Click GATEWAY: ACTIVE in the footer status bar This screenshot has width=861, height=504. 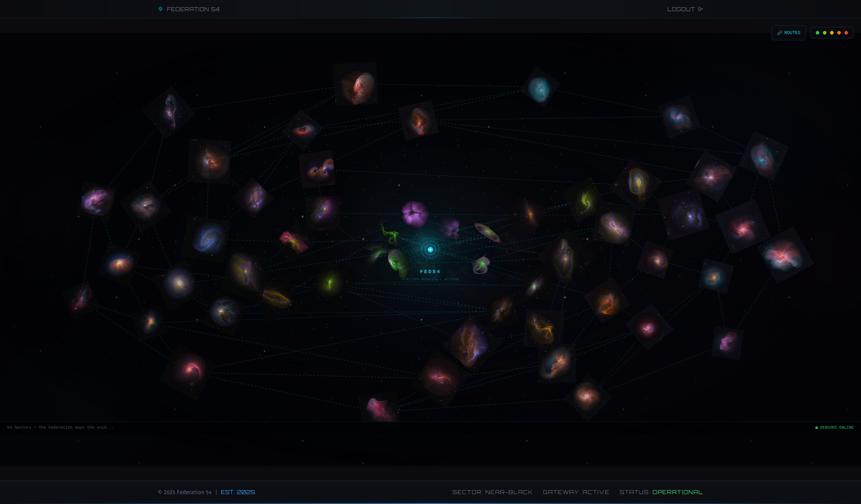point(577,492)
